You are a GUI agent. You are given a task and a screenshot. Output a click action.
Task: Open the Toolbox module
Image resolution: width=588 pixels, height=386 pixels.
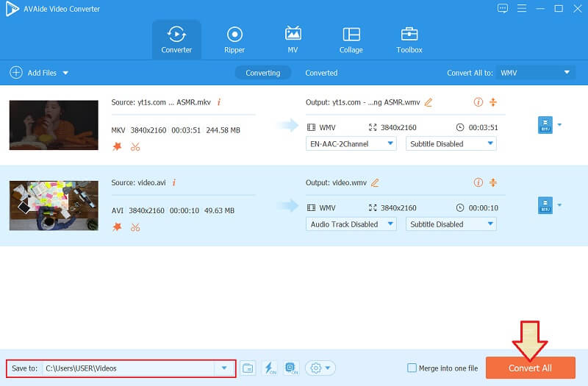[409, 40]
